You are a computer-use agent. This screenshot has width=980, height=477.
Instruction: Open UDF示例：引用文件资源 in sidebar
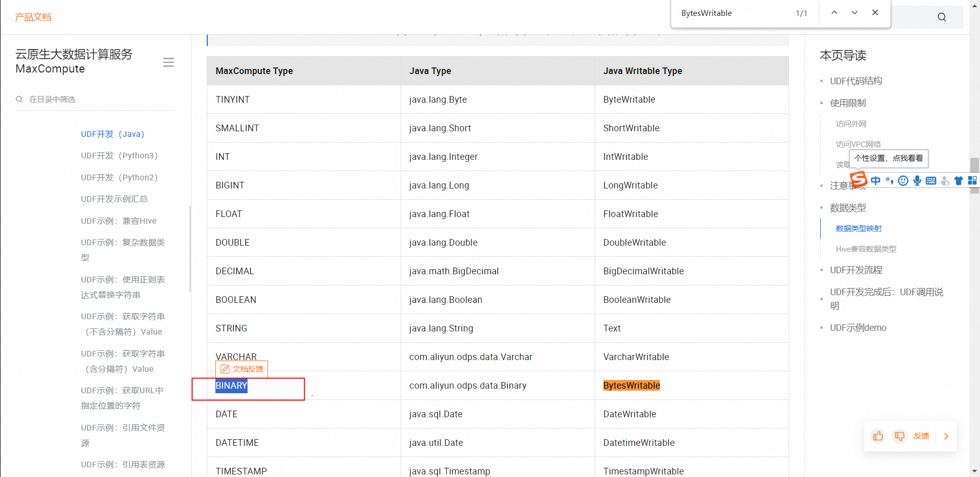point(123,435)
